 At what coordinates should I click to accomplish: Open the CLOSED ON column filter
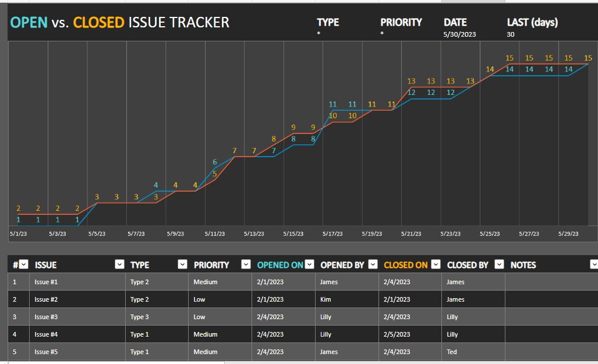pyautogui.click(x=435, y=264)
